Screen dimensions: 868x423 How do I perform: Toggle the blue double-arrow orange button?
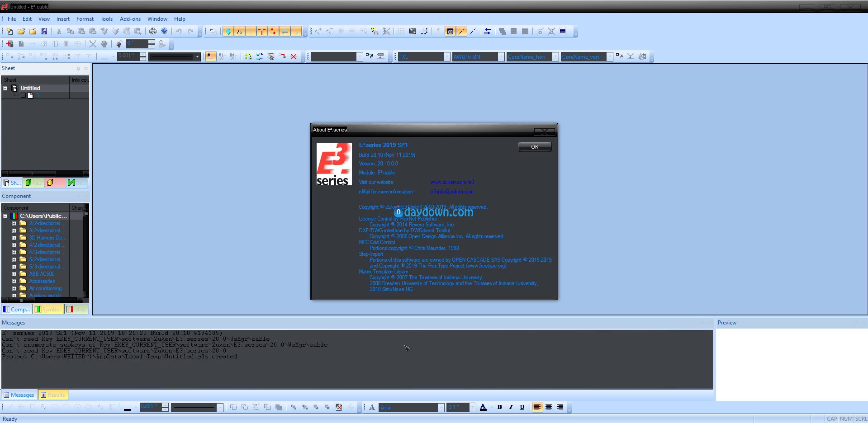click(285, 31)
